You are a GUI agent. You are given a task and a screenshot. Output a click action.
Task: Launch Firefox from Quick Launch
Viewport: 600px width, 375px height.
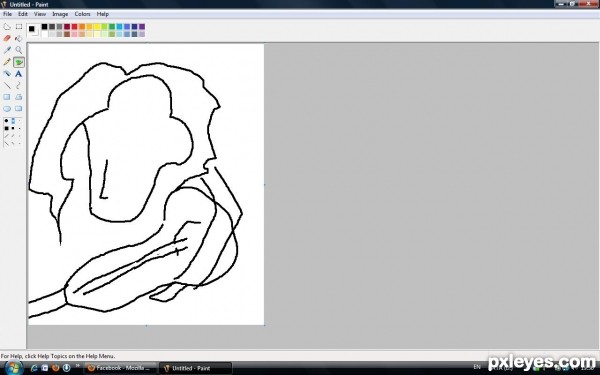pyautogui.click(x=55, y=368)
